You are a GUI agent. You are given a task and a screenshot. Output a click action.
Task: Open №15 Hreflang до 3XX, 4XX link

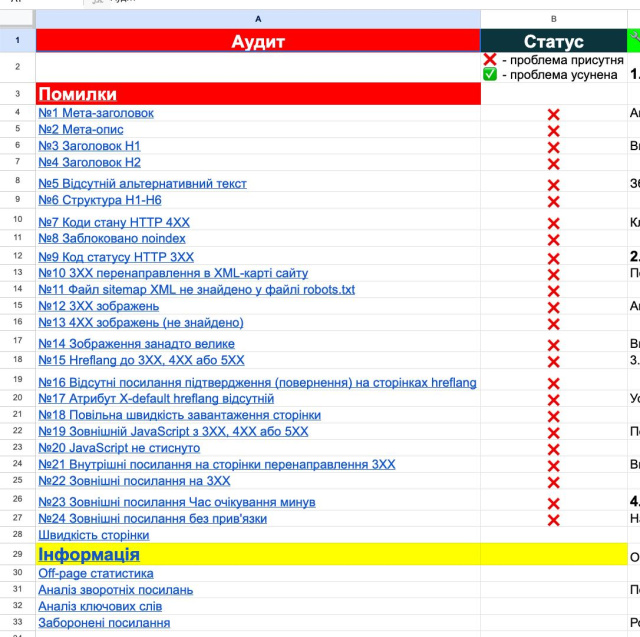coord(141,360)
